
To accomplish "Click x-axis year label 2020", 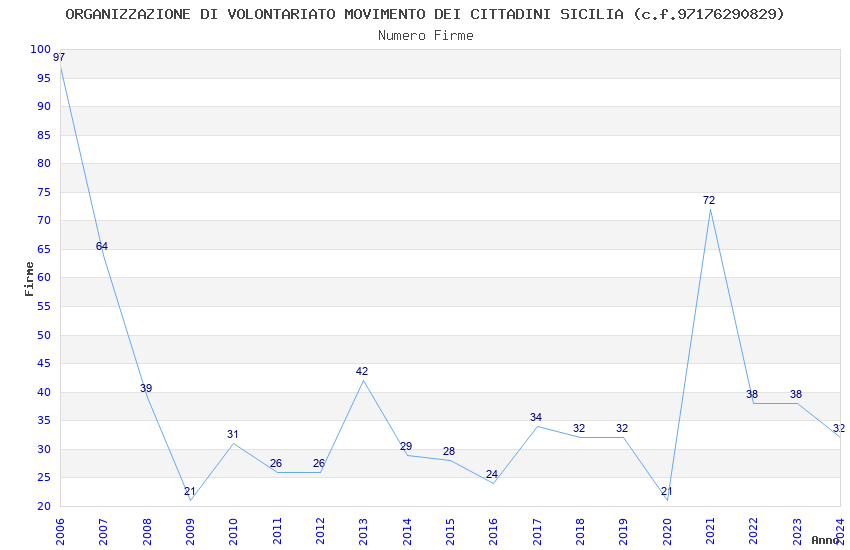I will 667,531.
